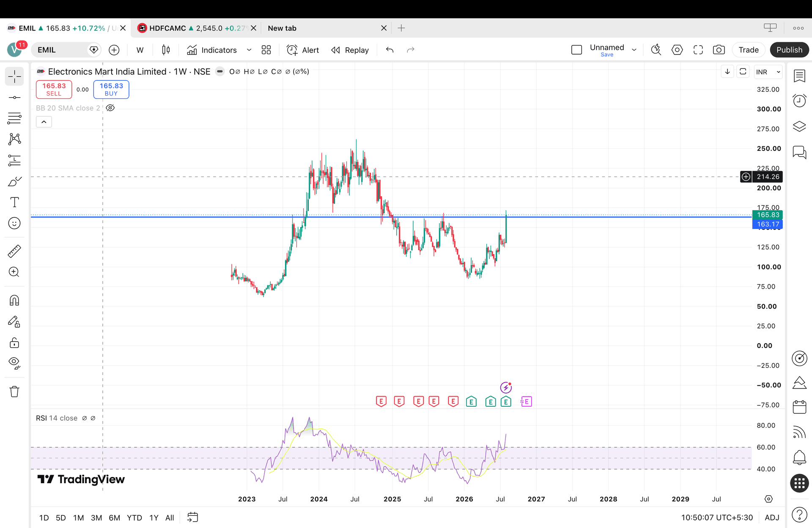Activate the zoom in tool
Screen dimensions: 812x528
coord(14,272)
